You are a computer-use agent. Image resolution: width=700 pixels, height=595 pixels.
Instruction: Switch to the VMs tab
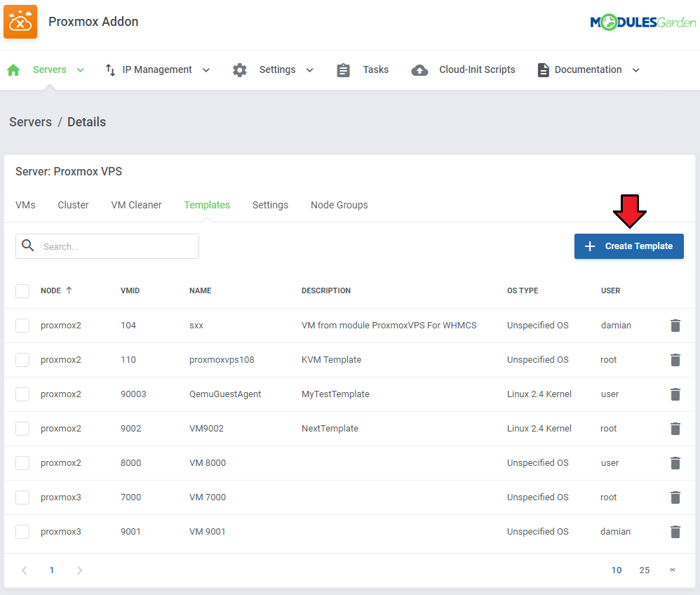pos(25,205)
